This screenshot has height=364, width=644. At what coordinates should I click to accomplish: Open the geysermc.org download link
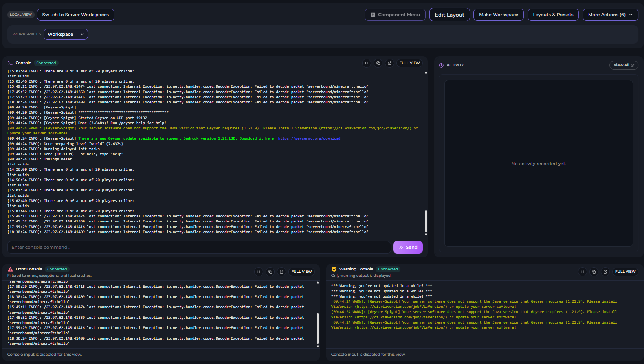[x=309, y=138]
